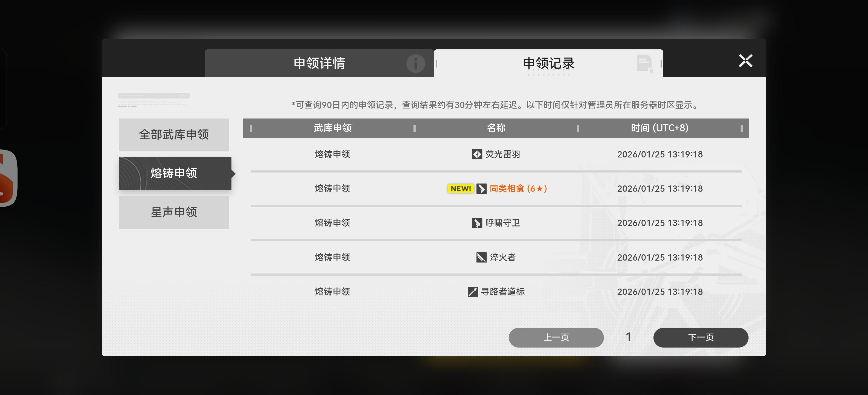
Task: Close the 申领记录 dialog with X
Action: click(745, 61)
